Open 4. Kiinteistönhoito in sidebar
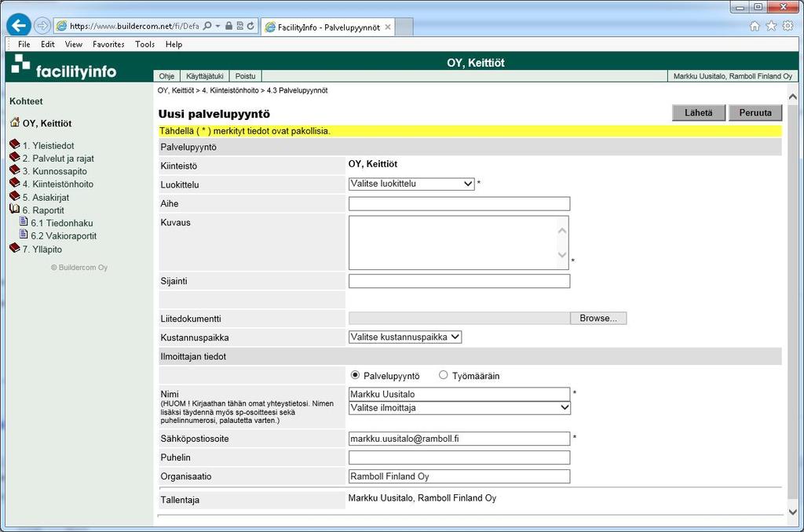This screenshot has height=532, width=804. pos(58,184)
